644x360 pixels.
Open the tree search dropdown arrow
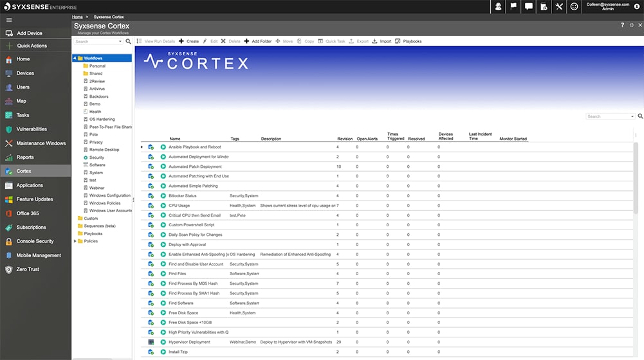point(120,41)
